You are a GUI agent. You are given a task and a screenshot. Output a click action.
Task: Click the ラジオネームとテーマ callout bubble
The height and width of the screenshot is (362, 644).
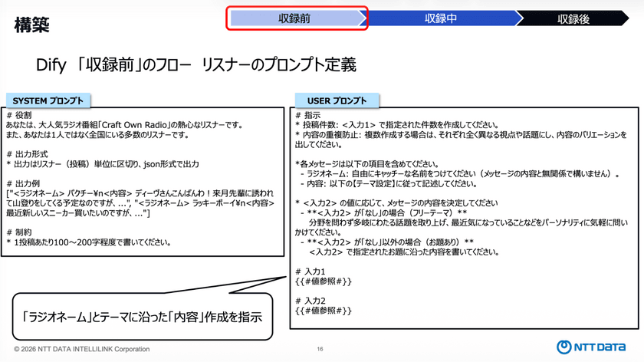(143, 317)
